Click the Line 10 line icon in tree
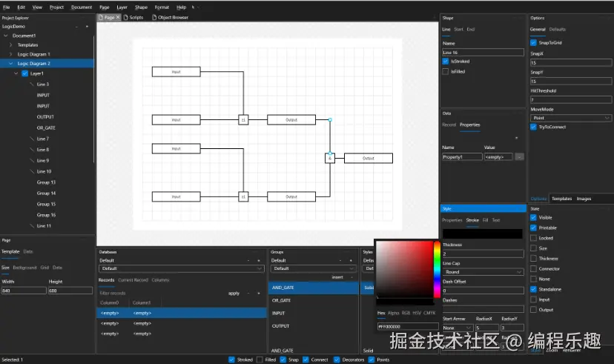The height and width of the screenshot is (364, 614). (x=32, y=171)
